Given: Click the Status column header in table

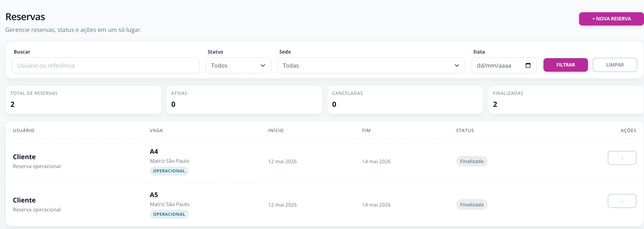Looking at the screenshot, I should pos(465,131).
